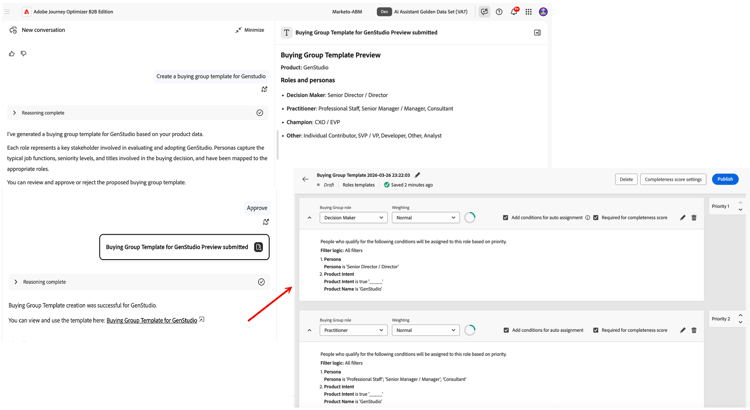The width and height of the screenshot is (750, 410).
Task: Click the Practitioner completeness progress ring
Action: coord(470,330)
